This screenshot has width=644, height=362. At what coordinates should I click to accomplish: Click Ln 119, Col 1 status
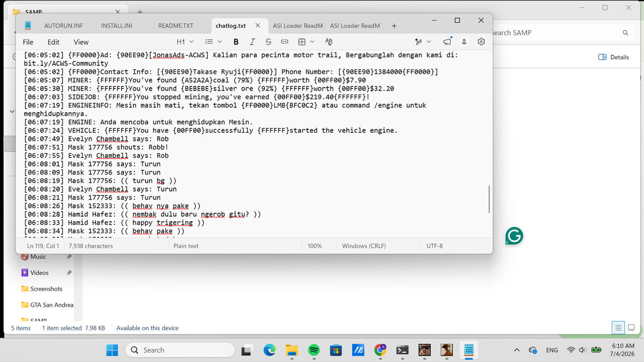coord(43,246)
